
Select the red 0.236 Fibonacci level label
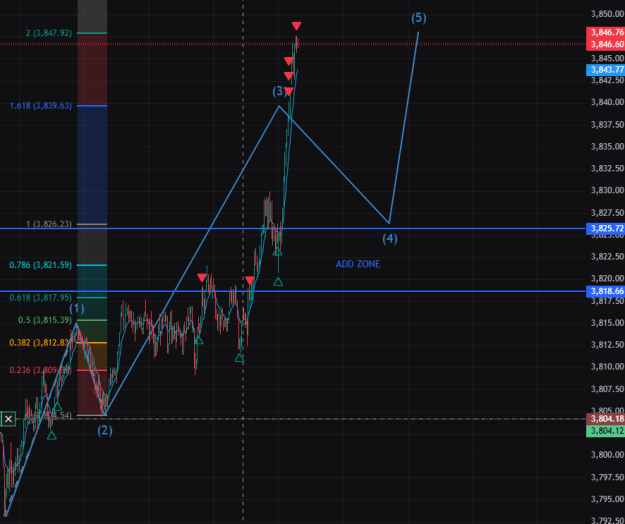[39, 370]
